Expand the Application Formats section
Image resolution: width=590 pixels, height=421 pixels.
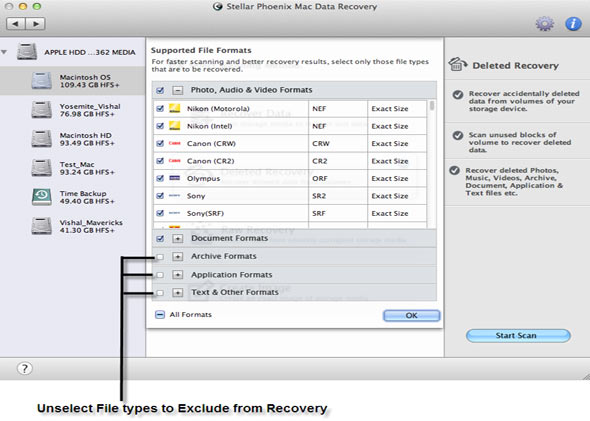[178, 274]
